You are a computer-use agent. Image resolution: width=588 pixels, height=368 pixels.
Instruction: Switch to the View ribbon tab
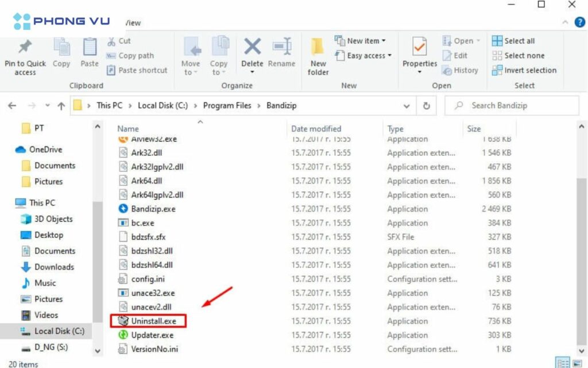click(132, 23)
